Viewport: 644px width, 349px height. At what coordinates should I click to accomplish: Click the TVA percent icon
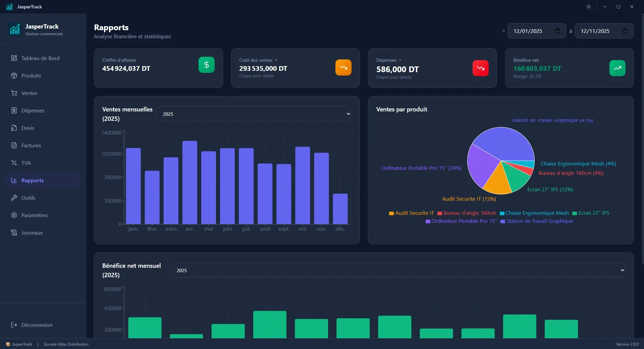point(14,163)
